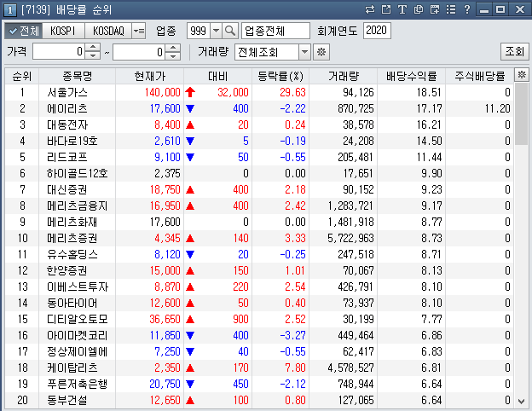Viewport: 532px width, 411px height.
Task: Sort by the 대비 column header
Action: coord(217,76)
